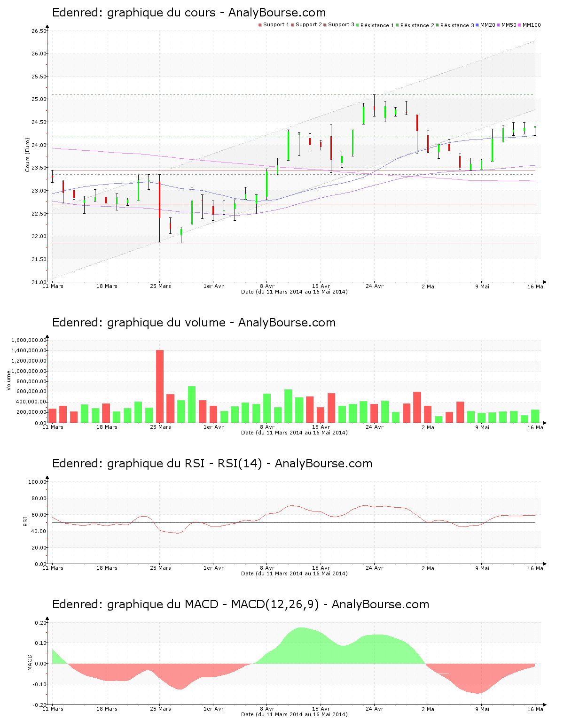Click the pink MM100 legend swatch
The width and height of the screenshot is (564, 728).
coord(520,25)
